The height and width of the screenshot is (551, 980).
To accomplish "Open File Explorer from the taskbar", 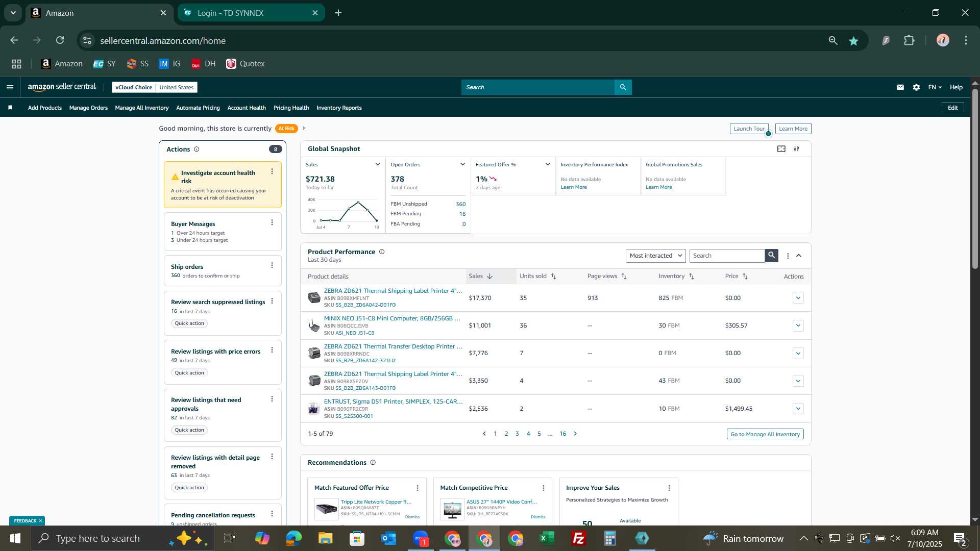I will pyautogui.click(x=326, y=538).
